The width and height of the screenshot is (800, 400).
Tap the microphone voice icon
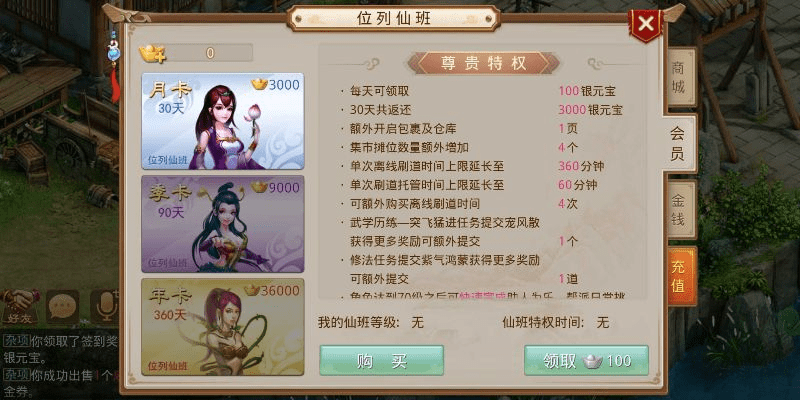[x=106, y=307]
